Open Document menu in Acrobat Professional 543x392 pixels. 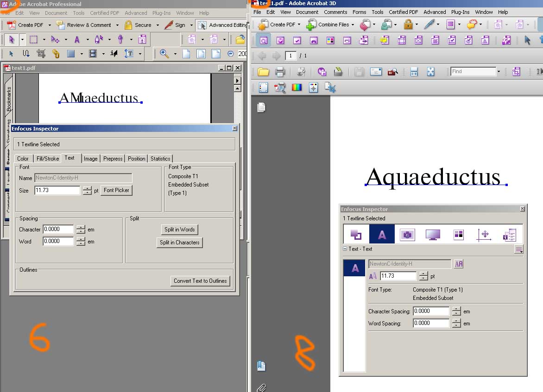(x=56, y=13)
